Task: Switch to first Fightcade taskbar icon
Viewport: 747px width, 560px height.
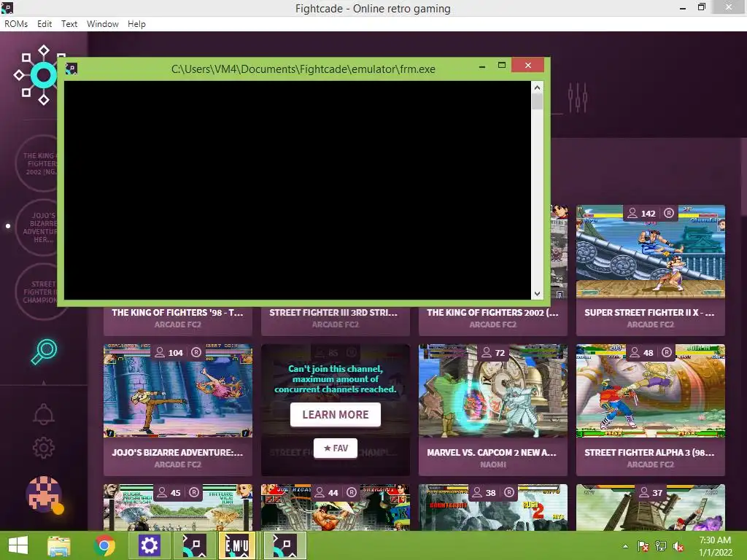Action: coord(194,545)
